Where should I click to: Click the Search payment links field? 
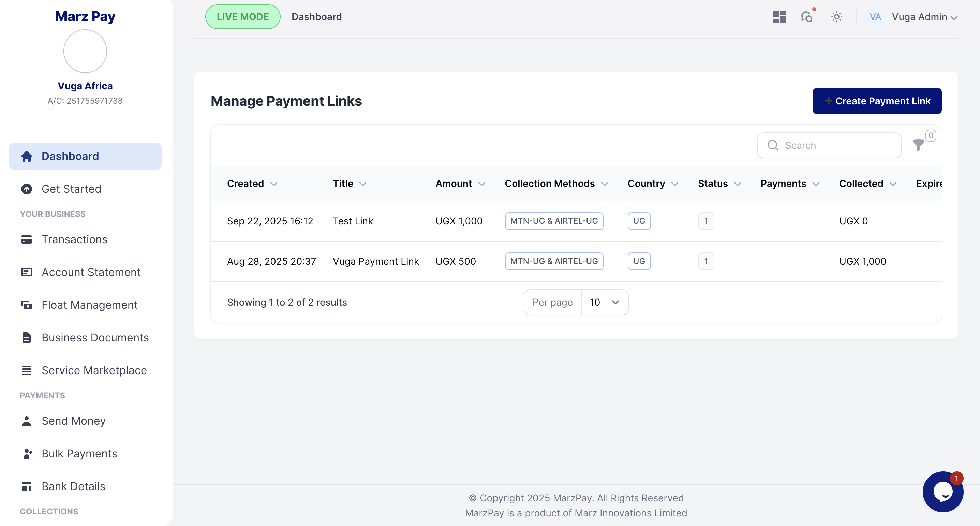(829, 145)
